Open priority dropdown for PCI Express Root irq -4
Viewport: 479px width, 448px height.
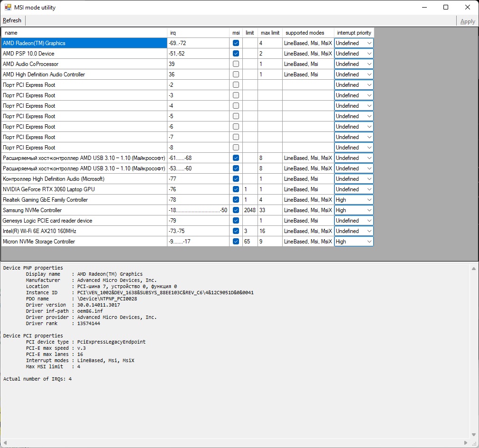[354, 106]
